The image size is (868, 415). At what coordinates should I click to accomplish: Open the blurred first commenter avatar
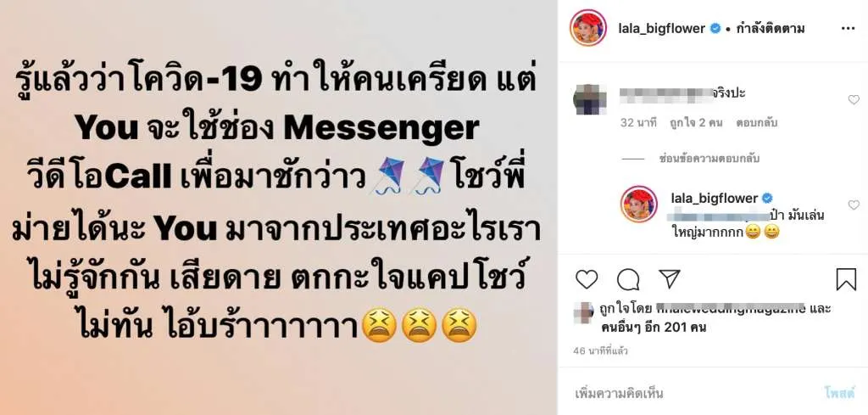589,100
